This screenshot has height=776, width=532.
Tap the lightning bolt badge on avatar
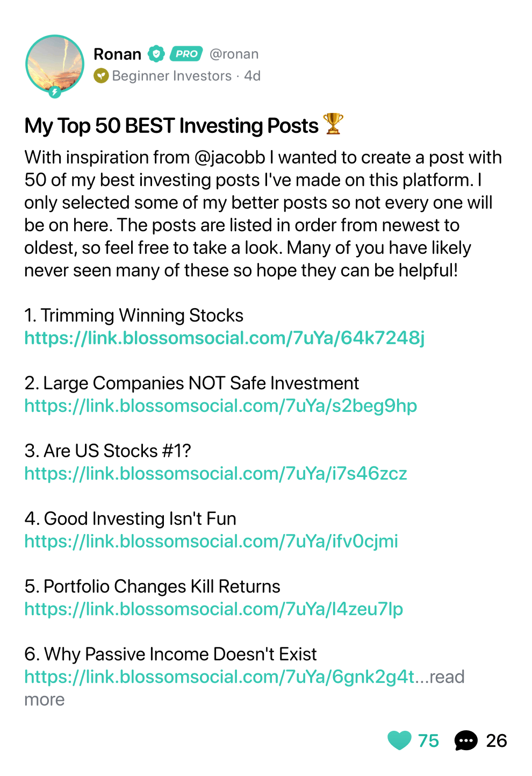(55, 92)
